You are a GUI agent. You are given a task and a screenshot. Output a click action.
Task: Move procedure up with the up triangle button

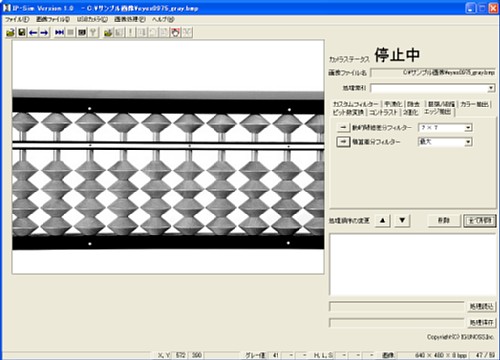(x=383, y=220)
